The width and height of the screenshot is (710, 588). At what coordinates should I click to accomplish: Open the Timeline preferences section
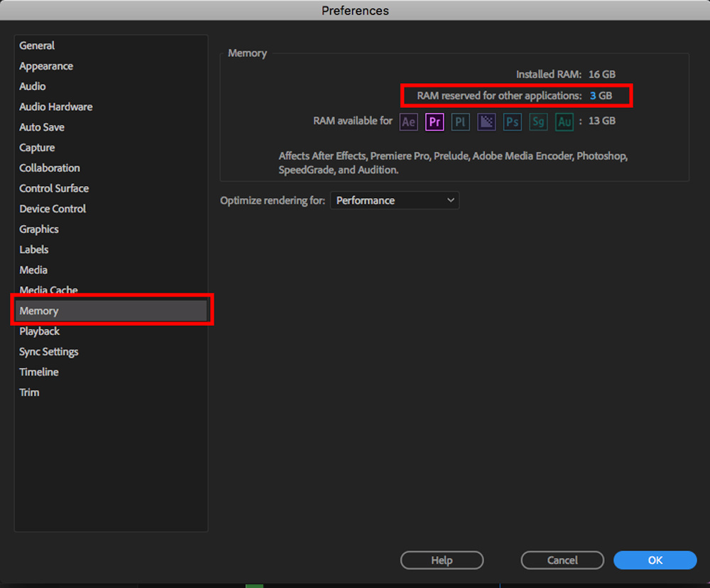click(x=38, y=371)
